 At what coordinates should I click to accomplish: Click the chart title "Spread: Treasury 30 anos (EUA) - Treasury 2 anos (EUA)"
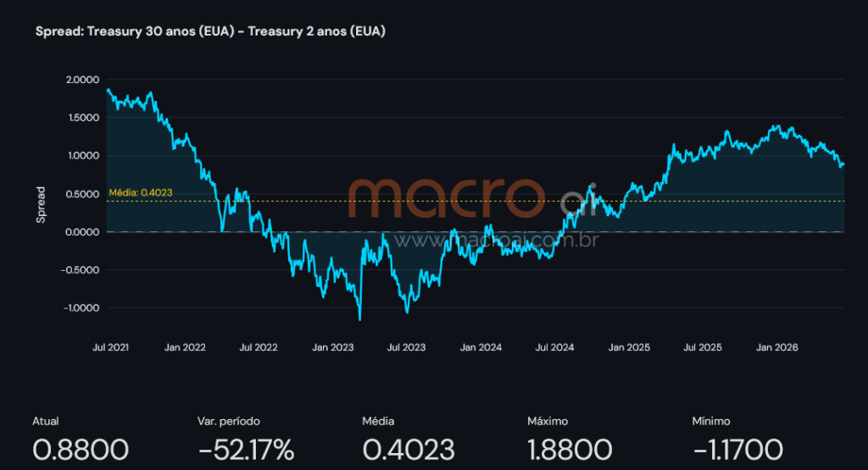pyautogui.click(x=210, y=31)
